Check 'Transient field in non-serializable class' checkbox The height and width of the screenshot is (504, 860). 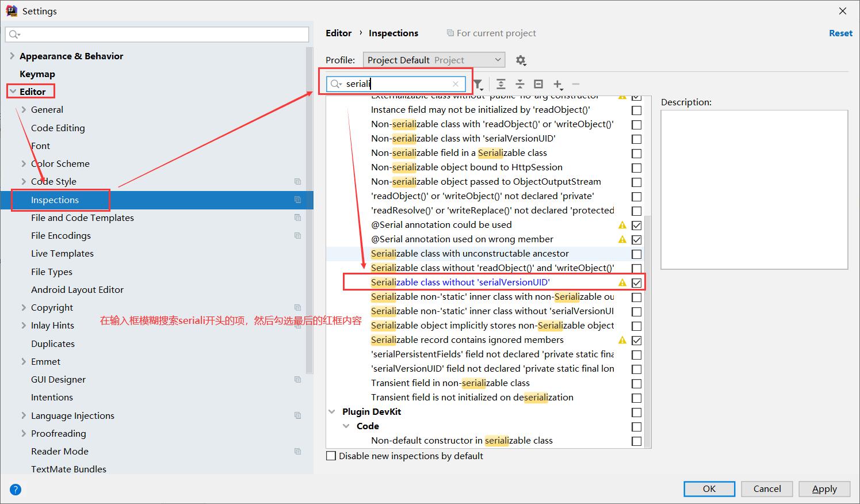(x=636, y=383)
